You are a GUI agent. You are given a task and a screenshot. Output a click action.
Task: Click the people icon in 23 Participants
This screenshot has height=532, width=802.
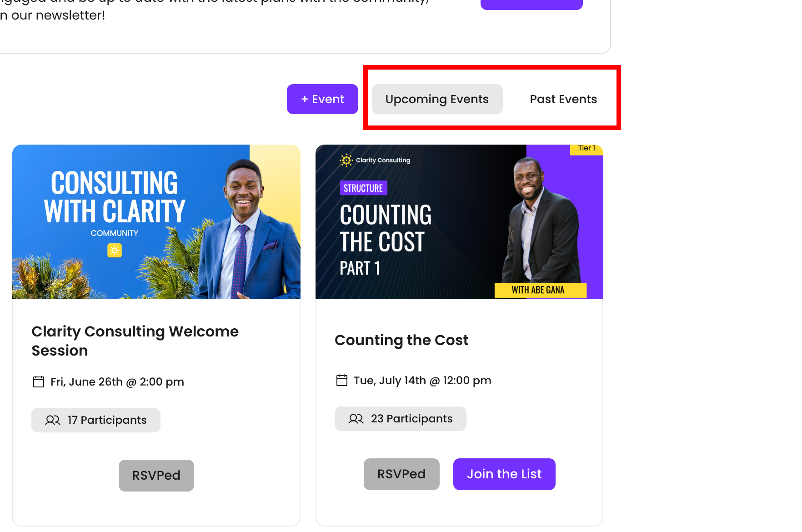tap(356, 419)
